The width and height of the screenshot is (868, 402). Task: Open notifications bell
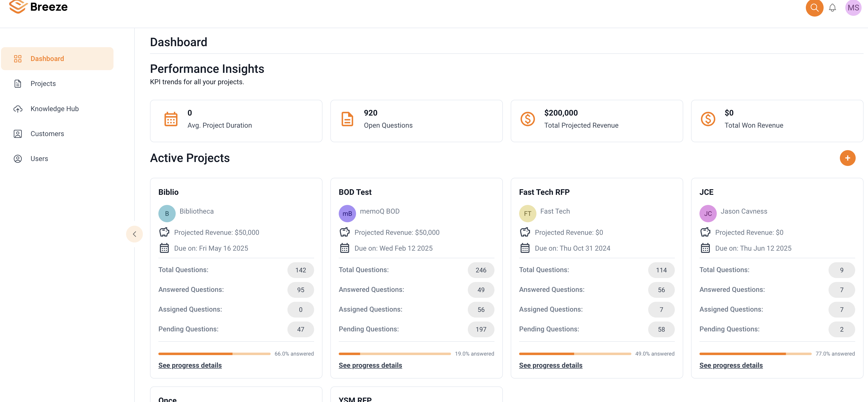(833, 8)
